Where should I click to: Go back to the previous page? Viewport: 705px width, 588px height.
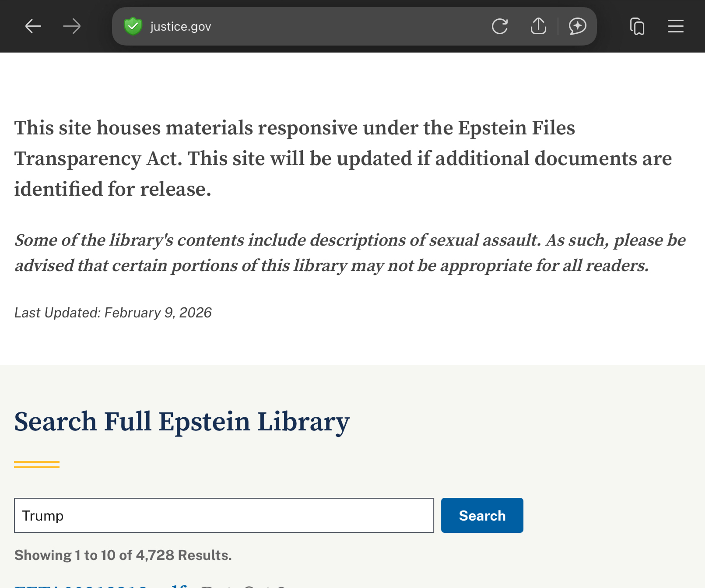[33, 26]
